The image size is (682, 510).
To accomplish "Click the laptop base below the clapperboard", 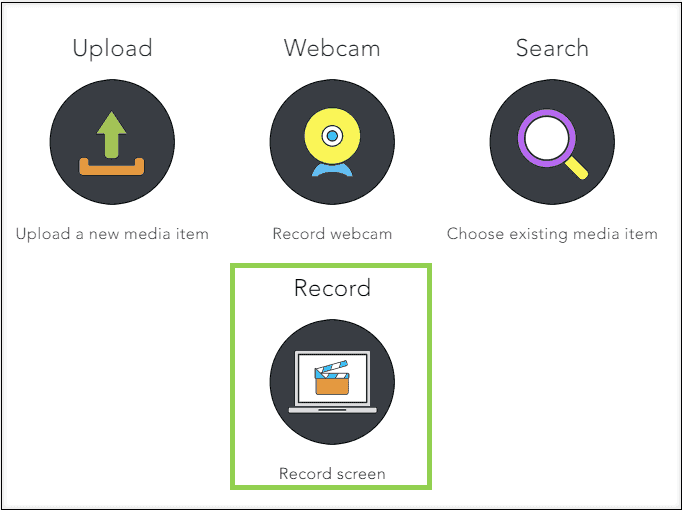I will [x=333, y=410].
